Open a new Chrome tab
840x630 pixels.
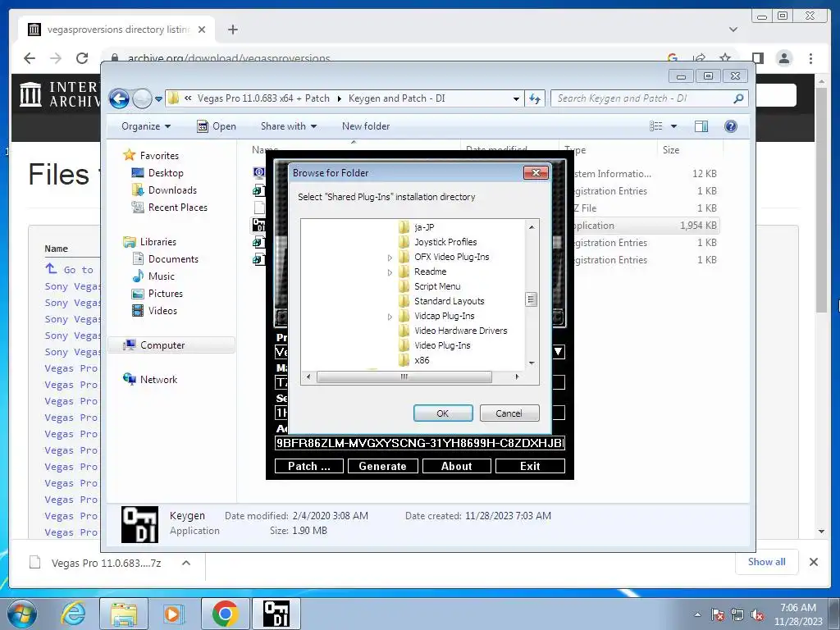[x=232, y=30]
